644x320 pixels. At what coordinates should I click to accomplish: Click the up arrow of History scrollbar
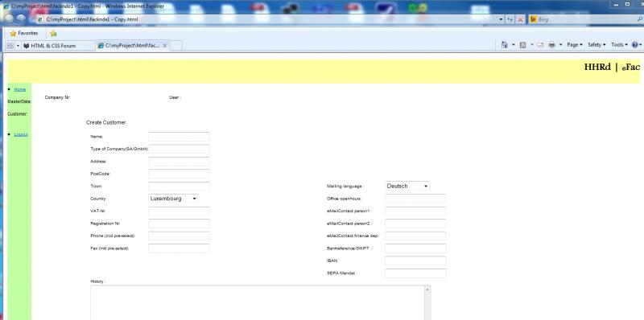point(427,289)
